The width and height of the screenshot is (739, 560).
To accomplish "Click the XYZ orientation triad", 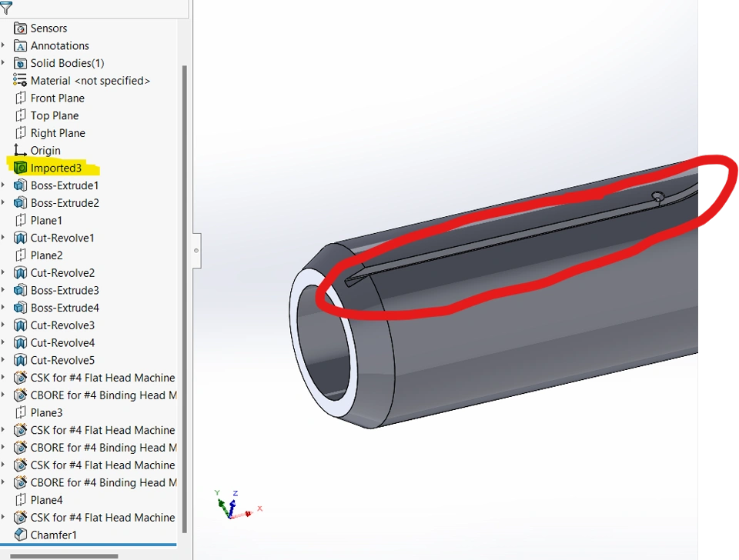I will click(238, 505).
